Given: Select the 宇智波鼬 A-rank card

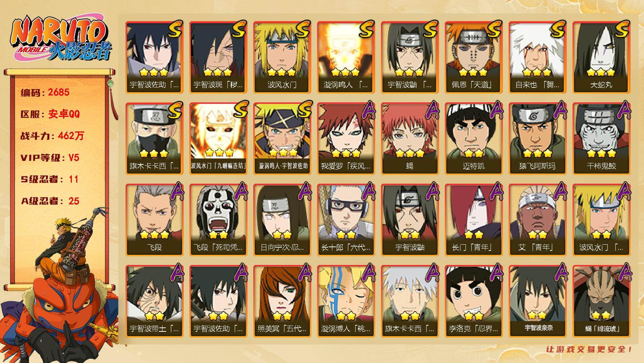Looking at the screenshot, I should click(410, 220).
